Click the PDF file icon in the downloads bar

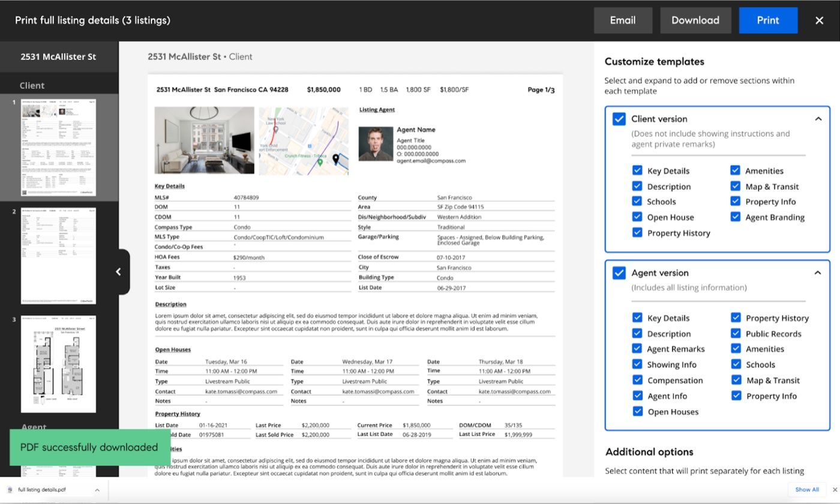[10, 490]
